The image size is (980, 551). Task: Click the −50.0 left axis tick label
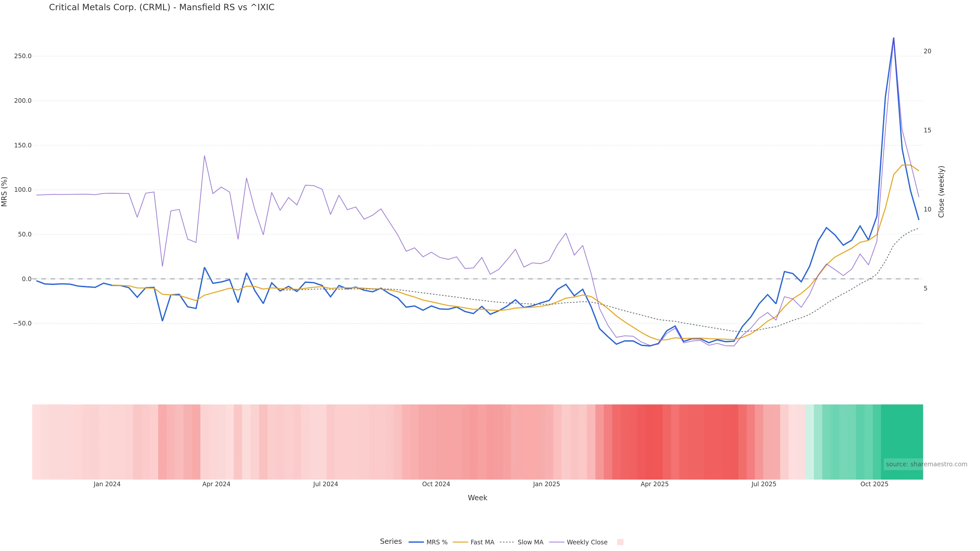(x=22, y=324)
